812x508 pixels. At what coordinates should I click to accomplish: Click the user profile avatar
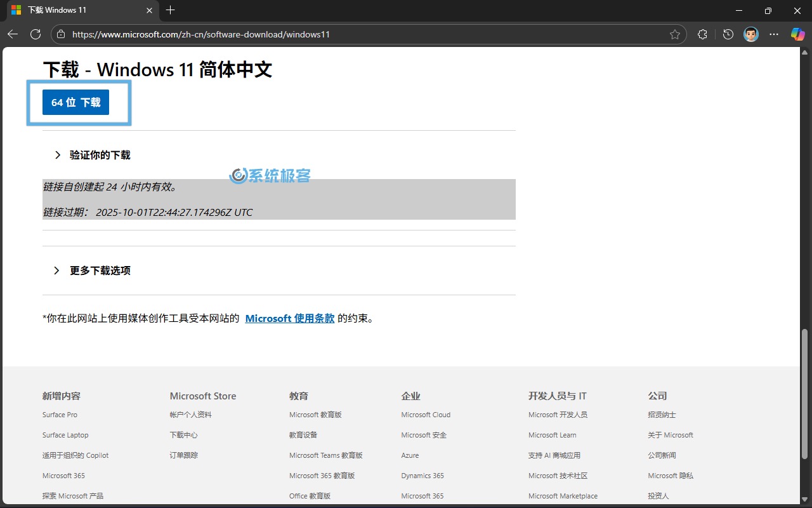pyautogui.click(x=750, y=34)
